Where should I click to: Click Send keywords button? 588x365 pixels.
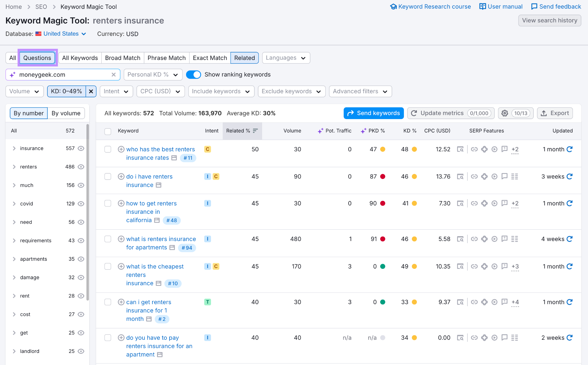(374, 113)
